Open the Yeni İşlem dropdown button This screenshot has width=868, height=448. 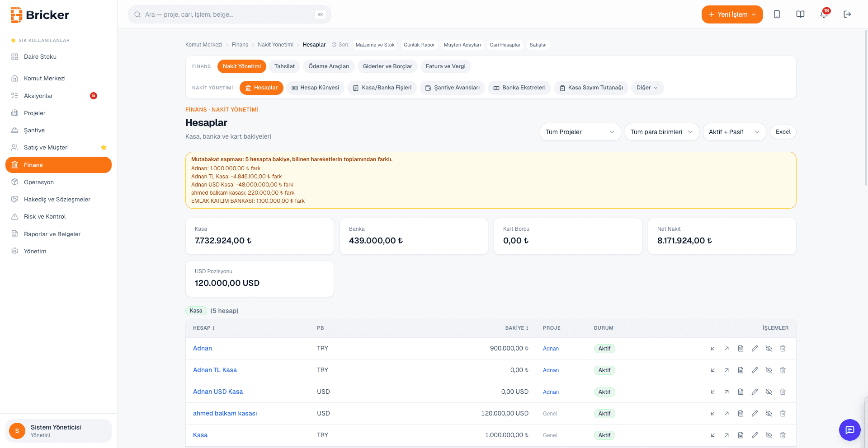point(732,14)
